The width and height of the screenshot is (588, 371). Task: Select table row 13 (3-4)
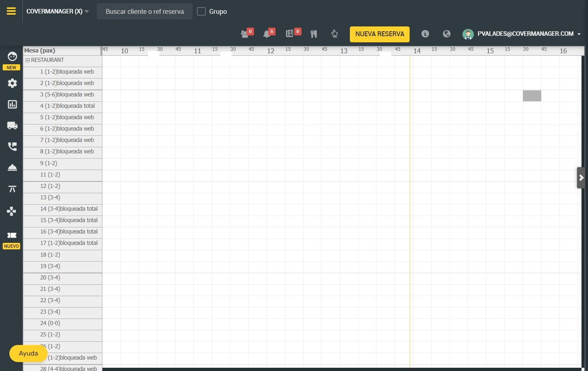[63, 198]
